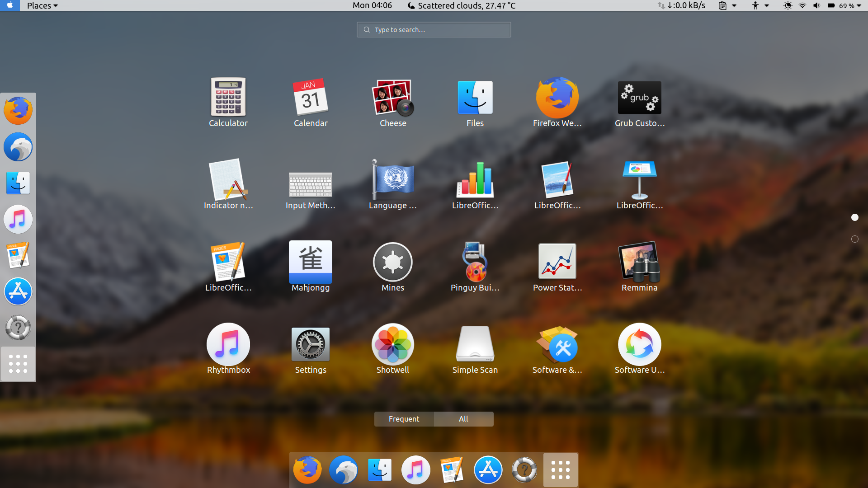Open Shotwell photo manager

coord(392,344)
